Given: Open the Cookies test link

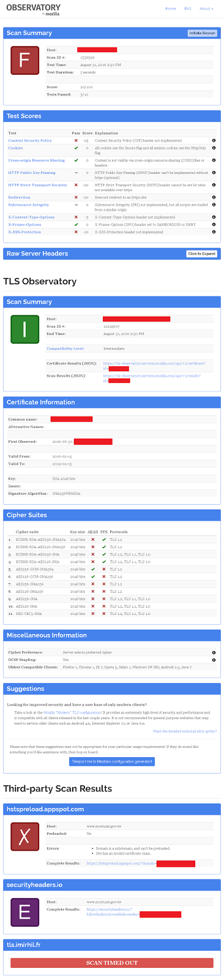Looking at the screenshot, I should (15, 148).
